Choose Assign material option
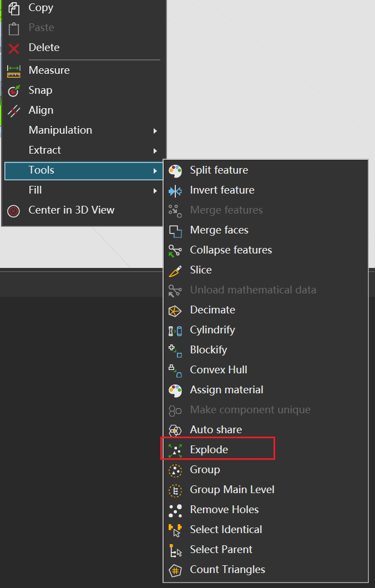The image size is (375, 588). click(226, 390)
